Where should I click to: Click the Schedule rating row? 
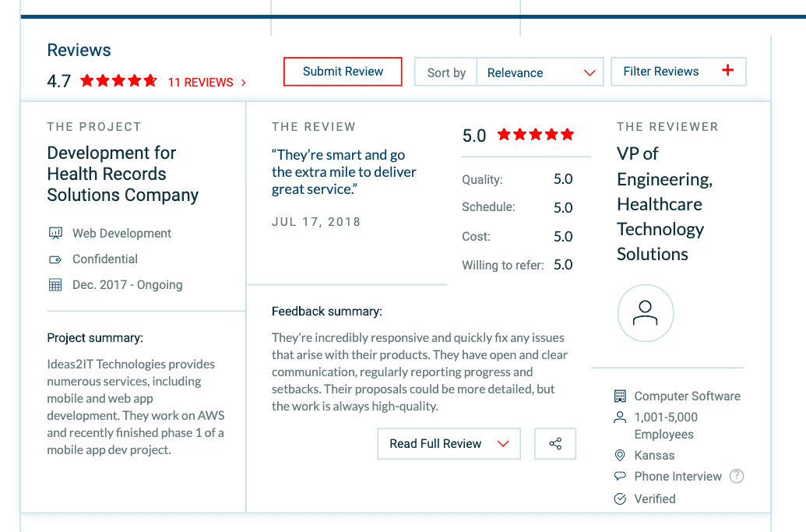point(517,207)
